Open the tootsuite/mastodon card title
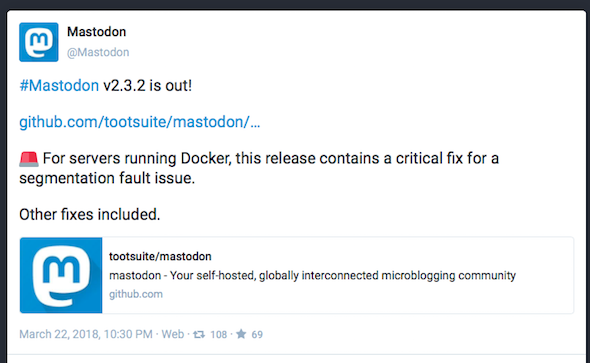 coord(160,257)
